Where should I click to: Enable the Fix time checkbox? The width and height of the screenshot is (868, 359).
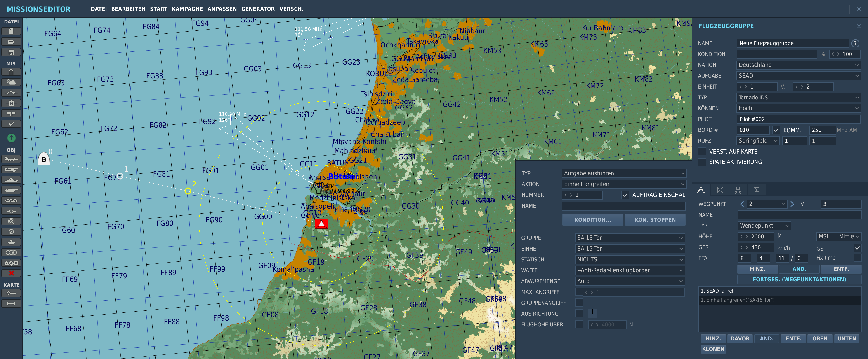tap(857, 258)
